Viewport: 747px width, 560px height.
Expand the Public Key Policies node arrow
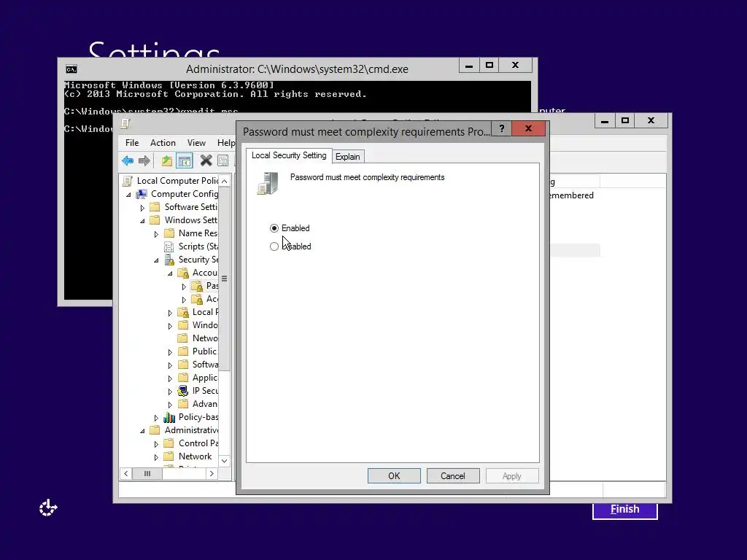169,352
